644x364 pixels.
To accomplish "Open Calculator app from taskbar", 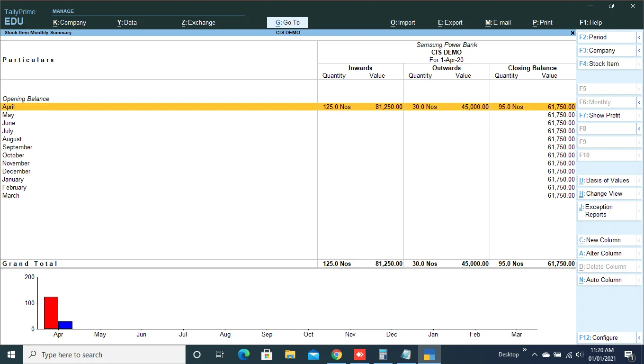I will click(383, 355).
